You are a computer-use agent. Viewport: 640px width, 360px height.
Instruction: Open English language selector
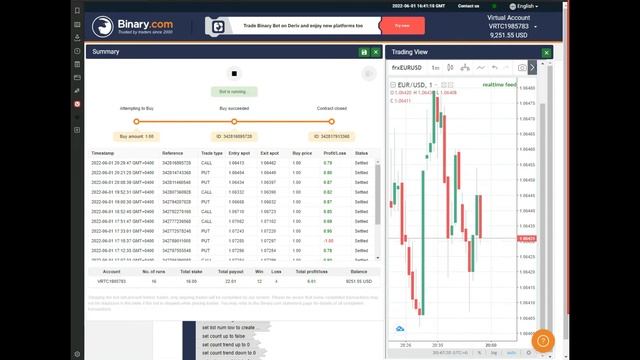click(x=524, y=6)
